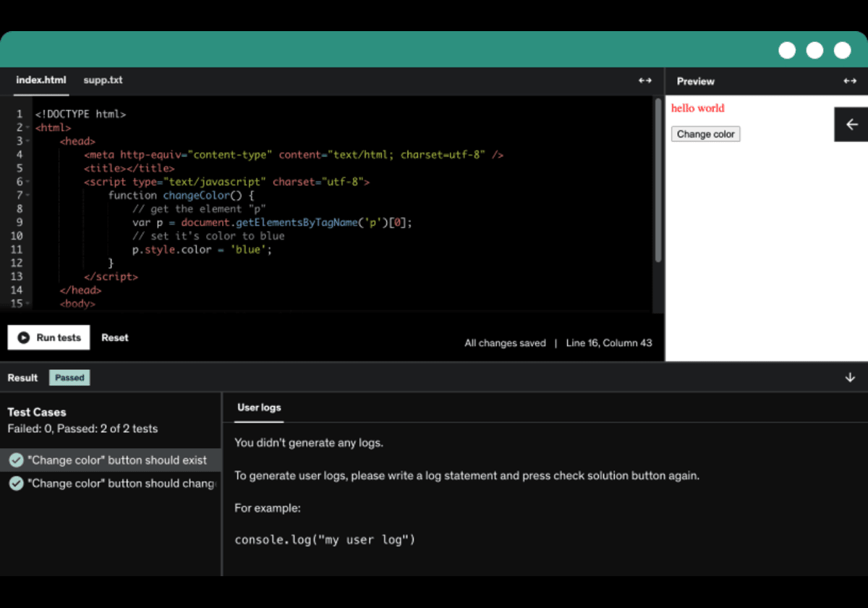Click the Passed badge next to Result

[69, 377]
